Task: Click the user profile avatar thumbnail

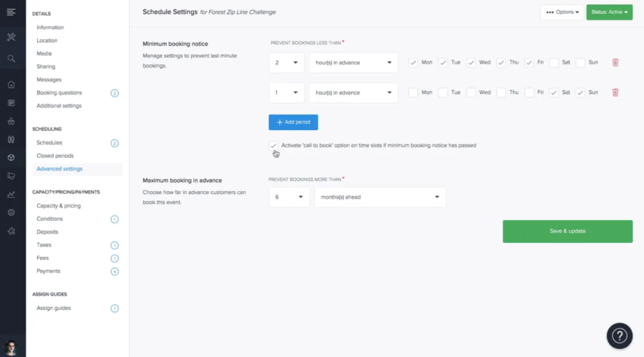Action: coord(11,346)
